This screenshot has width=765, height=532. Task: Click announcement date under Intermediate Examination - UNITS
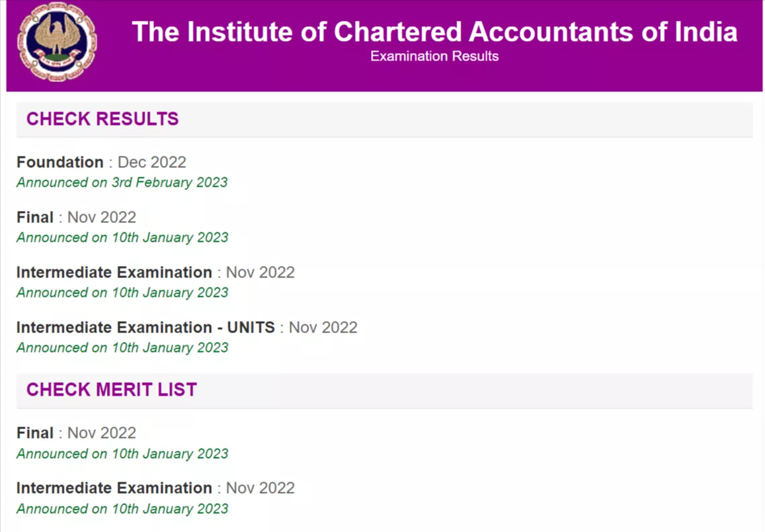pos(122,348)
